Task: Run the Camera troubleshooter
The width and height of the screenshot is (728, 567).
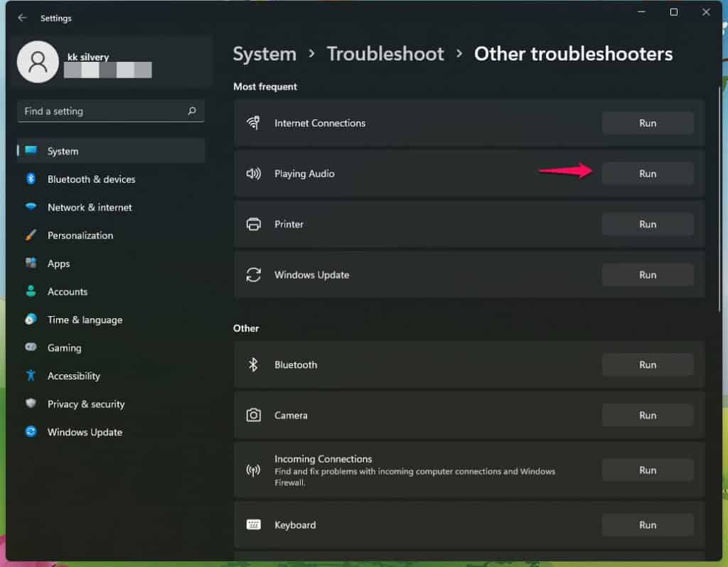Action: click(x=648, y=415)
